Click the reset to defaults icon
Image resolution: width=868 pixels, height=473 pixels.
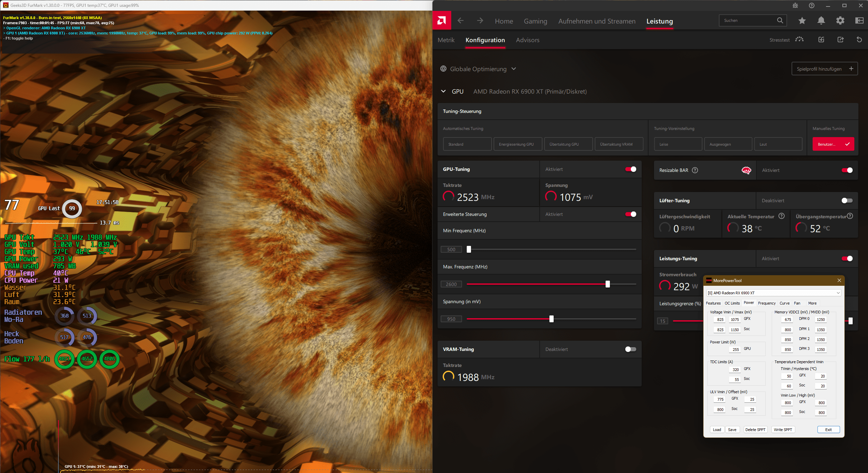coord(859,40)
